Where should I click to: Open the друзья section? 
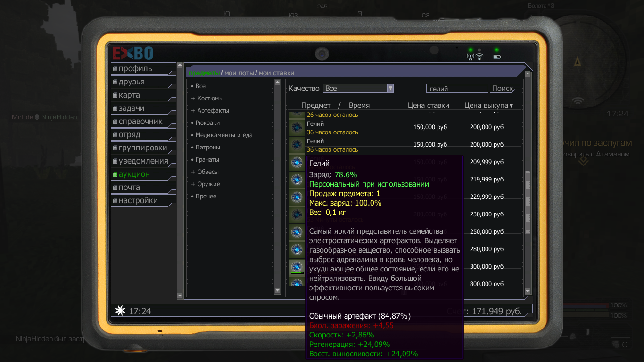pyautogui.click(x=143, y=82)
